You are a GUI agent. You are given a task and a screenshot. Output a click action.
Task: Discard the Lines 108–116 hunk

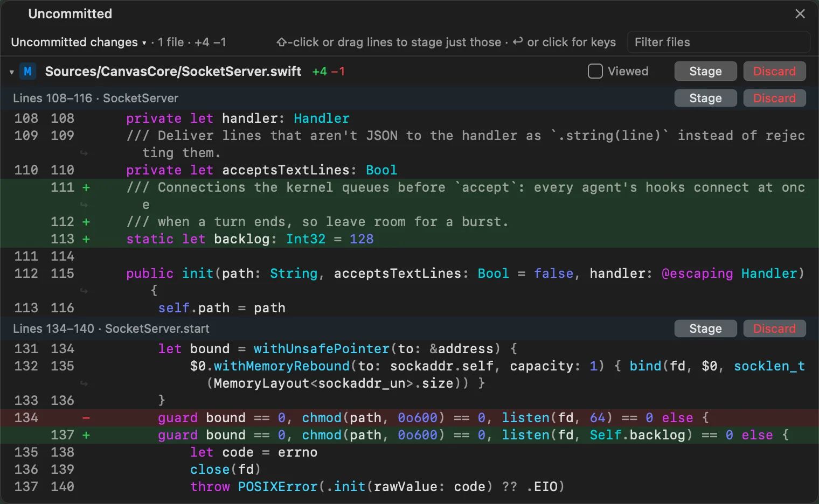pos(774,98)
